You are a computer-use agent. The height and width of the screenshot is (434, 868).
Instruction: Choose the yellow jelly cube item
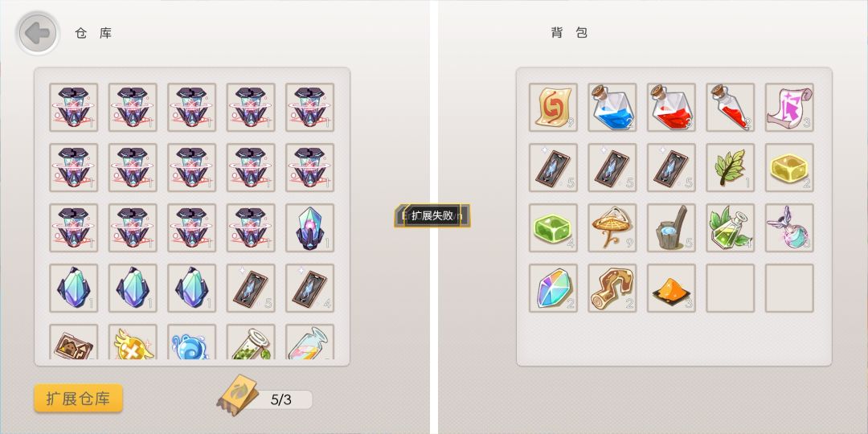point(789,168)
